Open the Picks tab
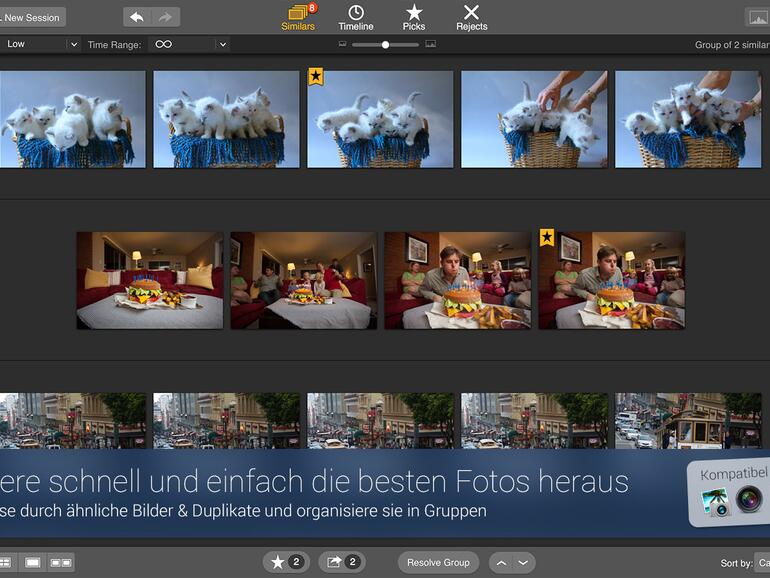The image size is (770, 578). tap(413, 17)
